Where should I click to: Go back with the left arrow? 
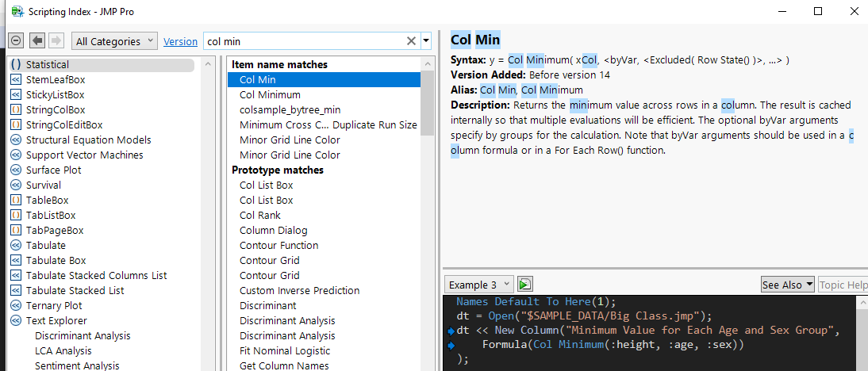coord(36,41)
